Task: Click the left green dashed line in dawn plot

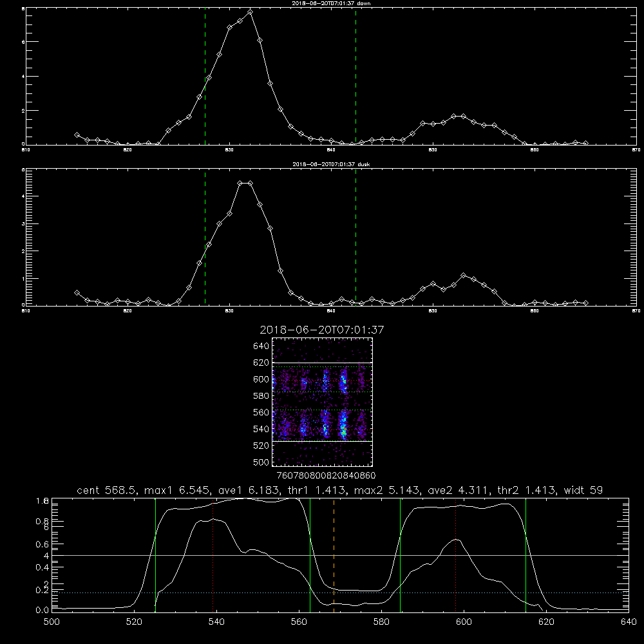Action: click(205, 77)
